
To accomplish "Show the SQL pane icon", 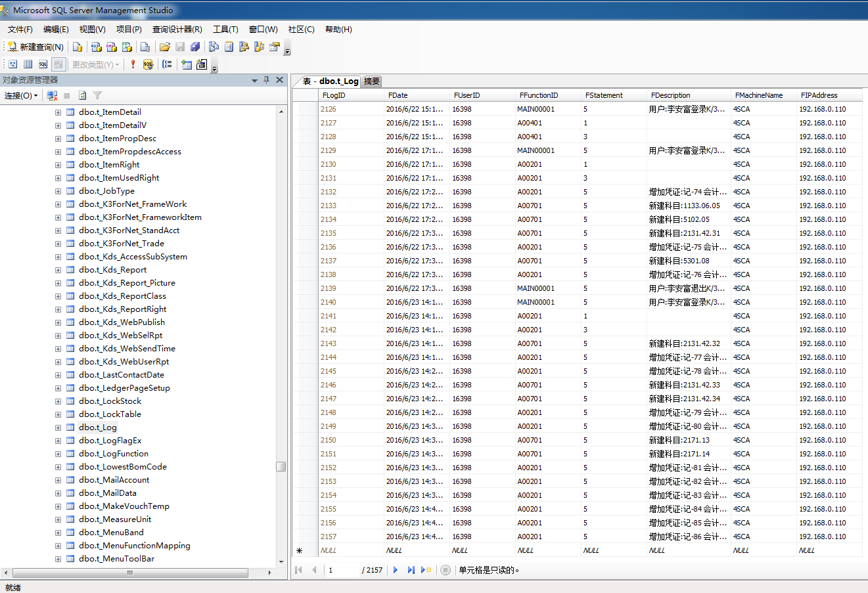I will point(43,64).
